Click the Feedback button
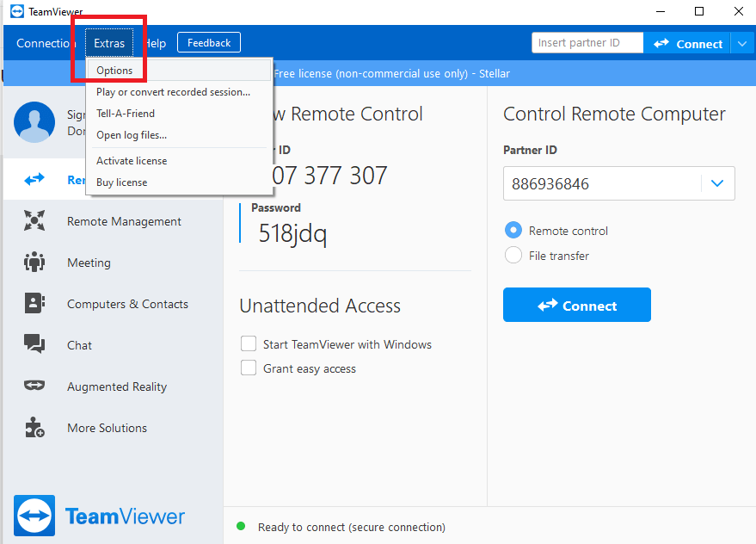756x544 pixels. click(x=209, y=42)
